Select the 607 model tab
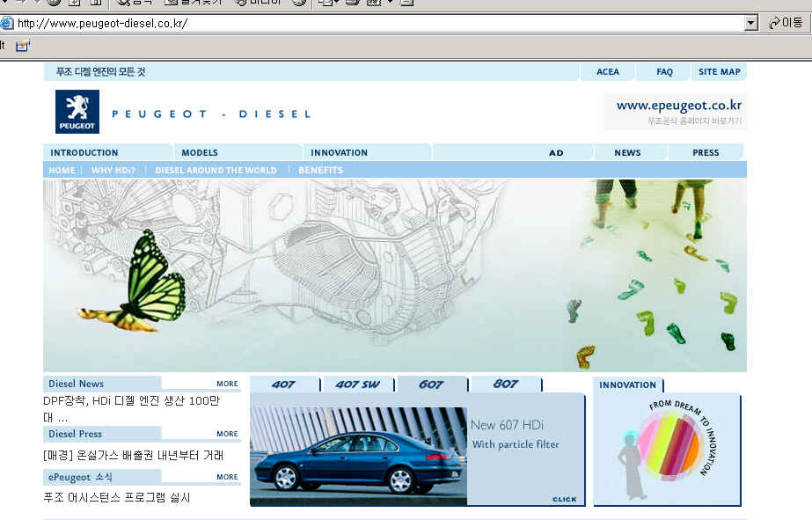The image size is (812, 520). point(431,385)
